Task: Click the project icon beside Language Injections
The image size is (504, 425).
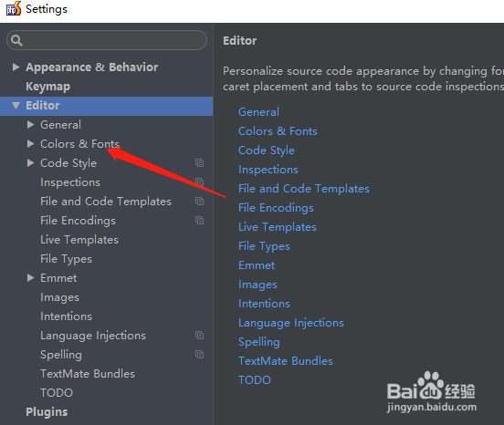Action: [199, 336]
